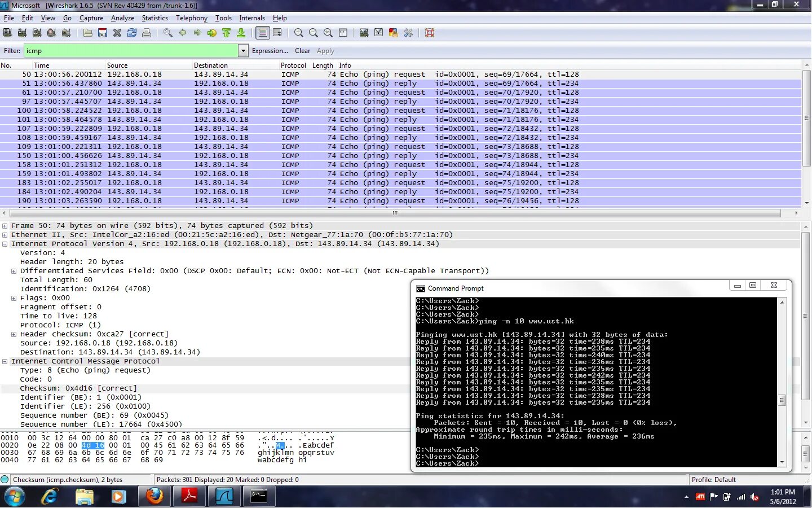
Task: Open Internet Explorer from the taskbar
Action: point(50,496)
